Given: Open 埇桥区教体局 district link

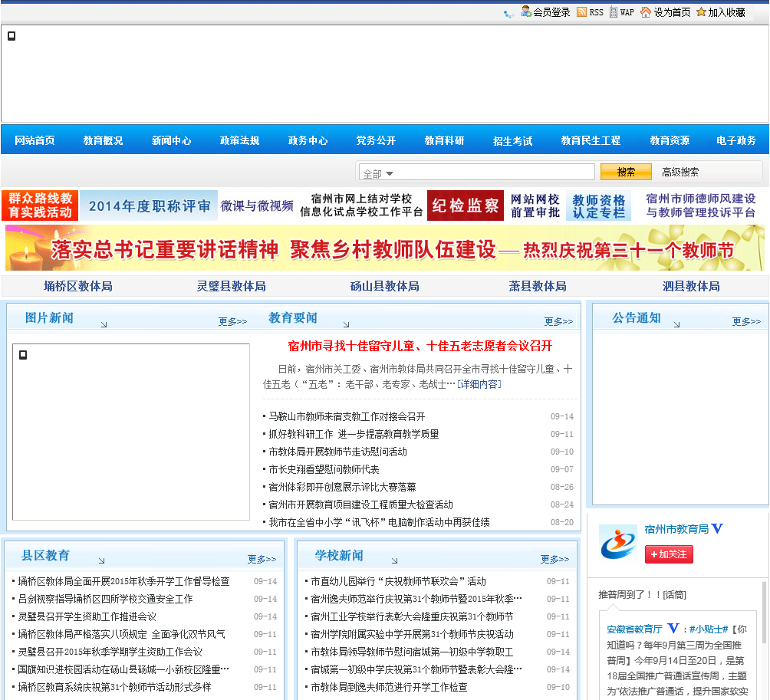Looking at the screenshot, I should pos(77,286).
